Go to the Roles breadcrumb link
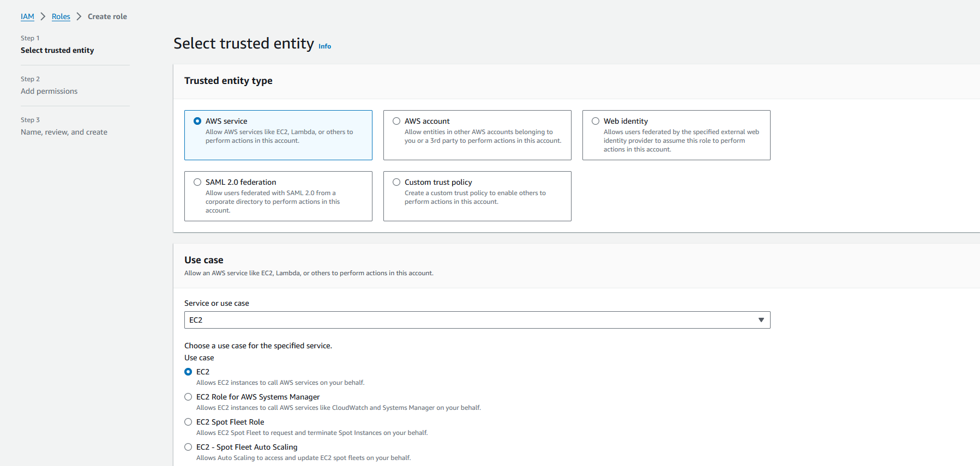 (61, 16)
